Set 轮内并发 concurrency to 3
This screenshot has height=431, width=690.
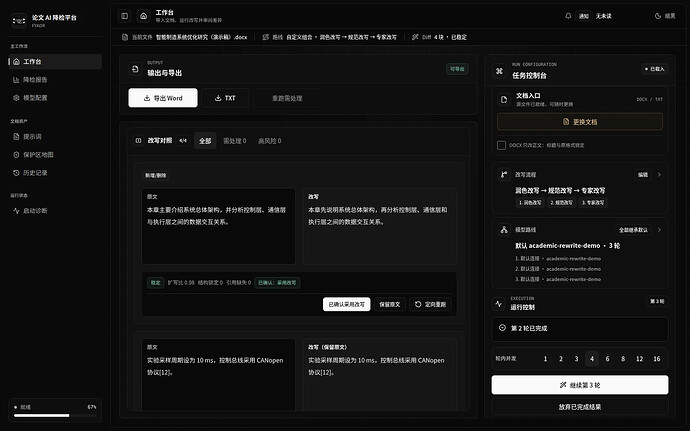click(576, 359)
